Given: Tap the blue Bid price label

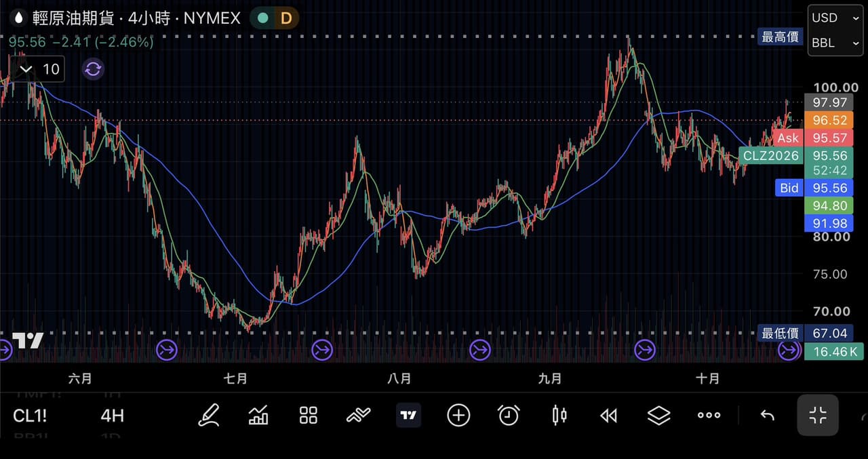Looking at the screenshot, I should pos(789,188).
